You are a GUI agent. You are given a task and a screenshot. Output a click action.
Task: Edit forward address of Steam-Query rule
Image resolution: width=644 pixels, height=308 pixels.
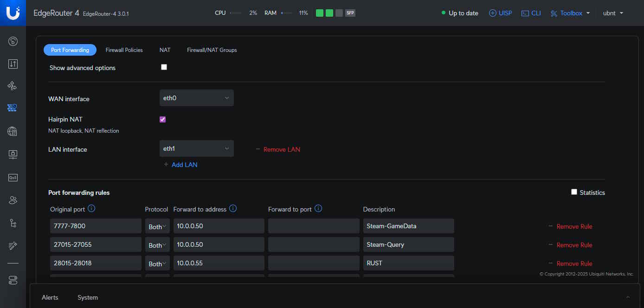point(219,244)
